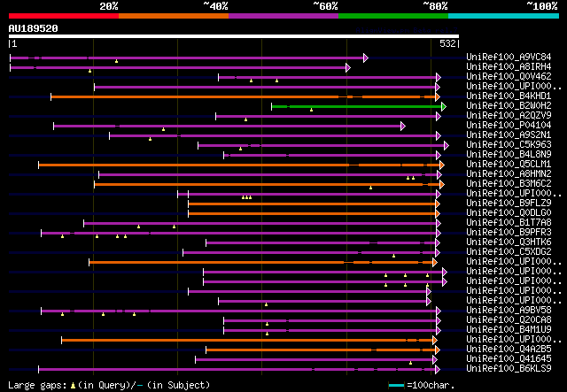This screenshot has width=567, height=392.
Task: Select the UniRef100_B4M1U9 label
Action: click(x=509, y=330)
